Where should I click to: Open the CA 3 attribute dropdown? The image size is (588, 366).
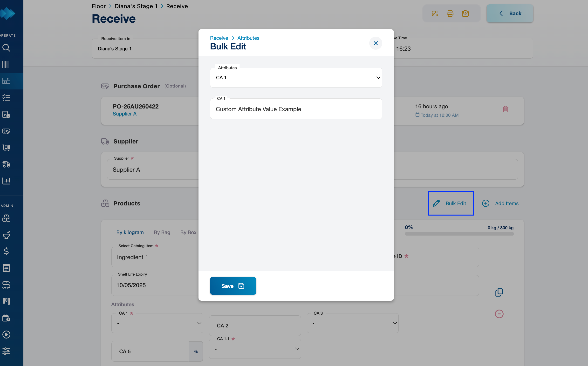click(x=352, y=323)
